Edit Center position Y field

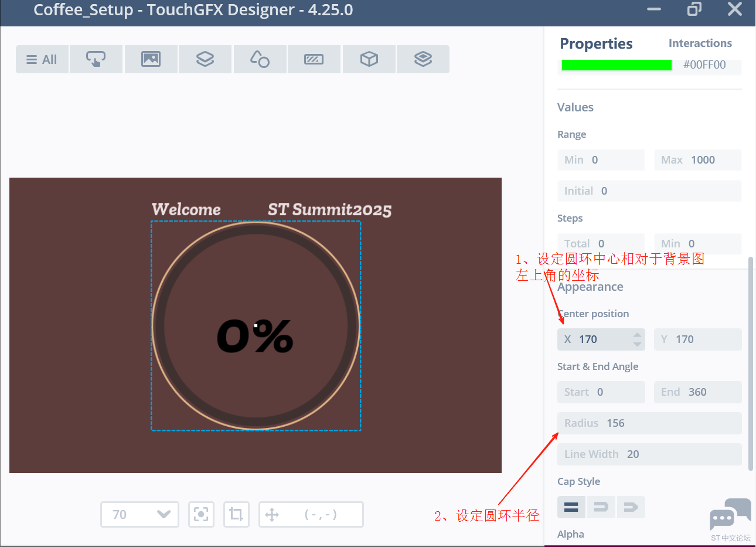pyautogui.click(x=698, y=339)
